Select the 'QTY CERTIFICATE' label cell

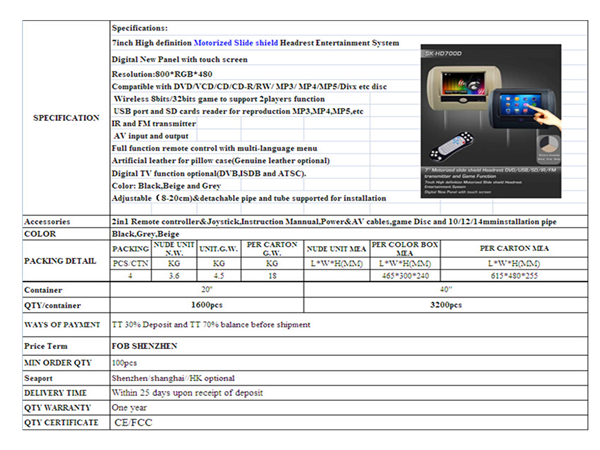pos(66,423)
